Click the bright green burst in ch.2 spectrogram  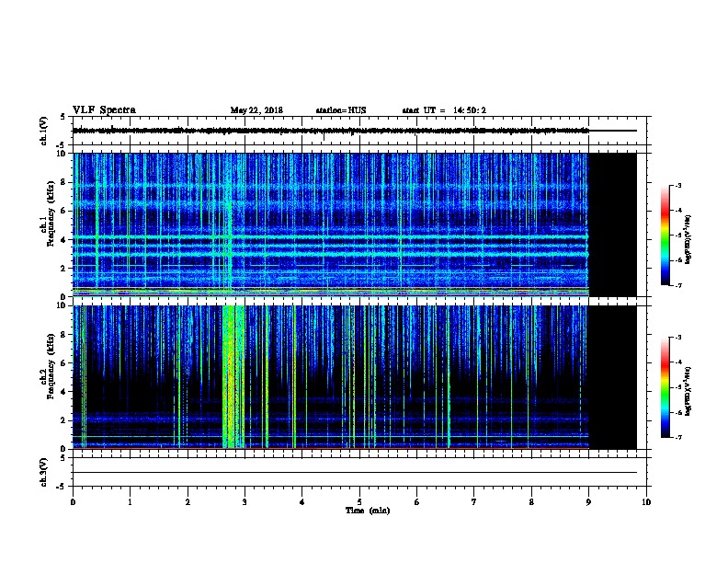pos(233,377)
